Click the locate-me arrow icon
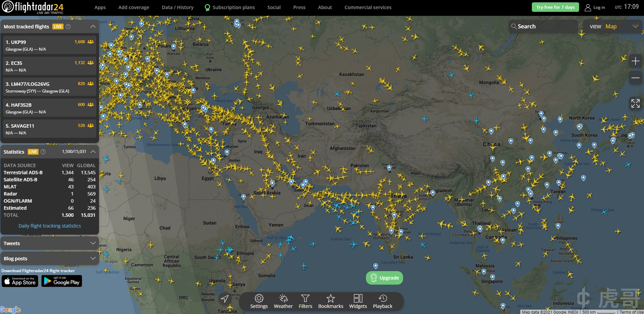The height and width of the screenshot is (314, 644). 224,298
